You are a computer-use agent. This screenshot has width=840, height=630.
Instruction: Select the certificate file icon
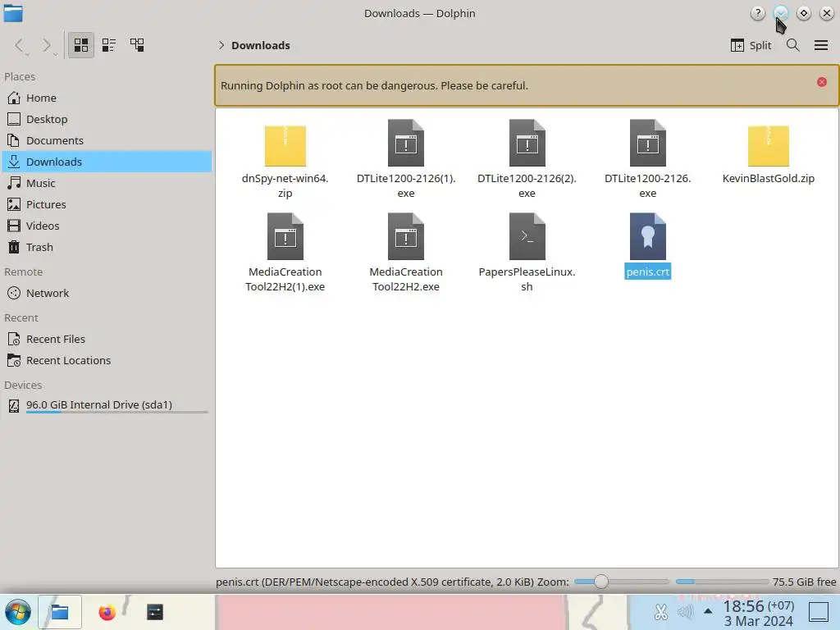pyautogui.click(x=648, y=237)
